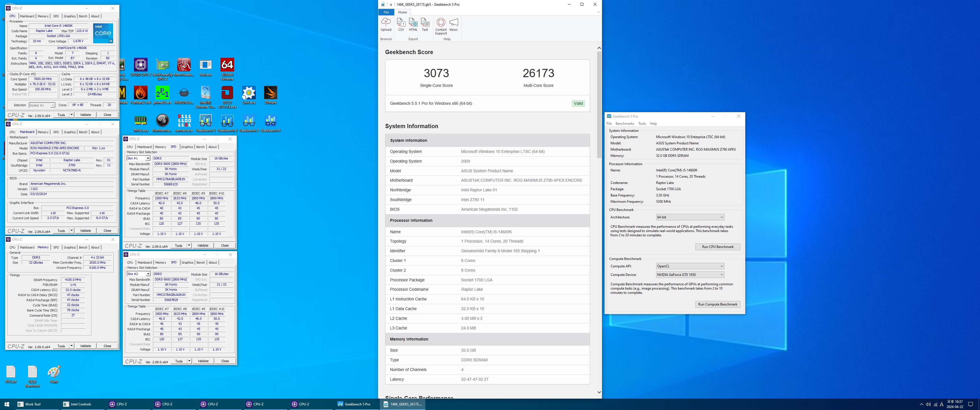
Task: Select the Tool.exe desktop icon
Action: tap(205, 67)
